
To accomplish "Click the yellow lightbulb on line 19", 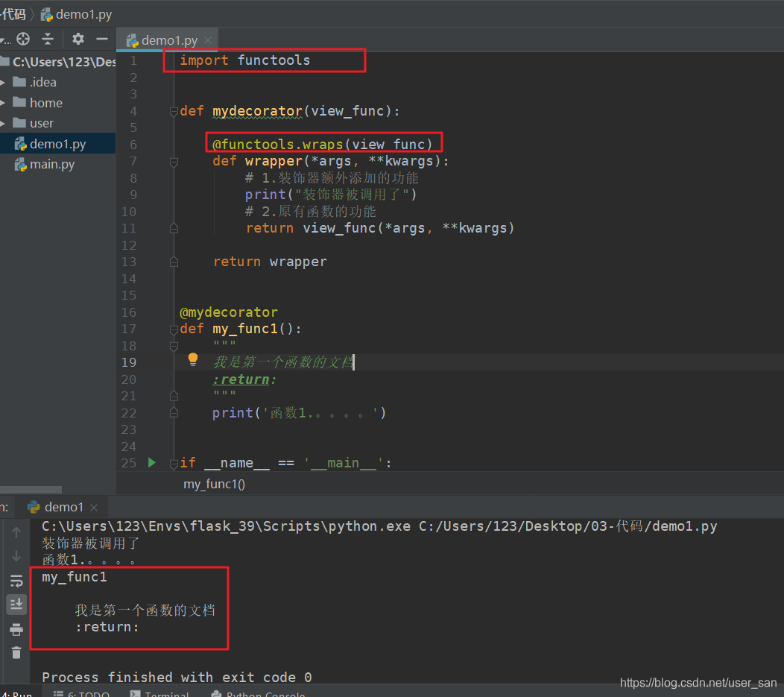I will pos(193,359).
